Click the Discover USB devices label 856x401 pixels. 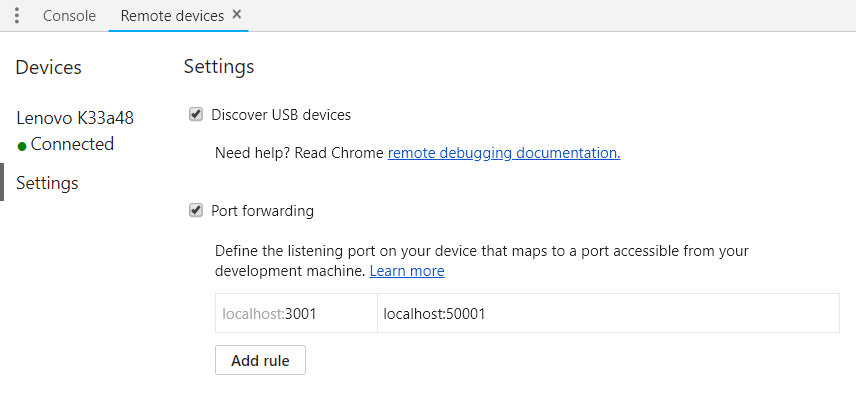(281, 115)
